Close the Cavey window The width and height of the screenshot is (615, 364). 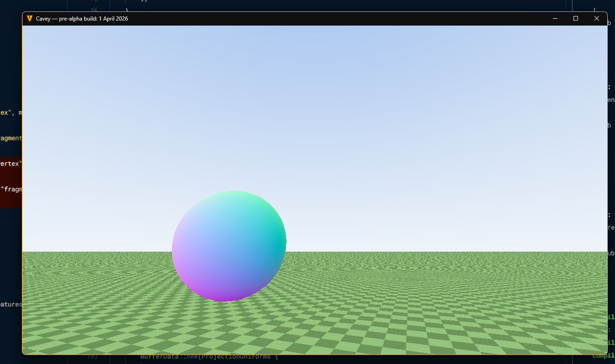pyautogui.click(x=597, y=18)
